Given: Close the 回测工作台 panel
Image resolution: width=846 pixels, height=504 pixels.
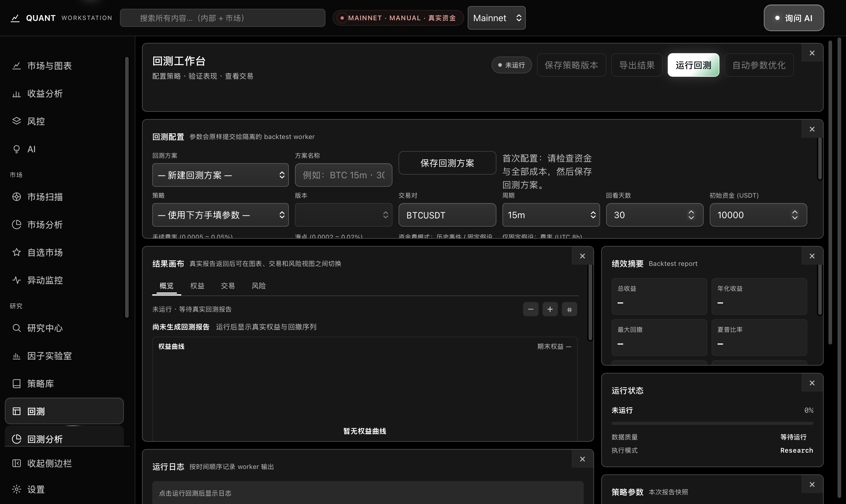Looking at the screenshot, I should pos(812,53).
